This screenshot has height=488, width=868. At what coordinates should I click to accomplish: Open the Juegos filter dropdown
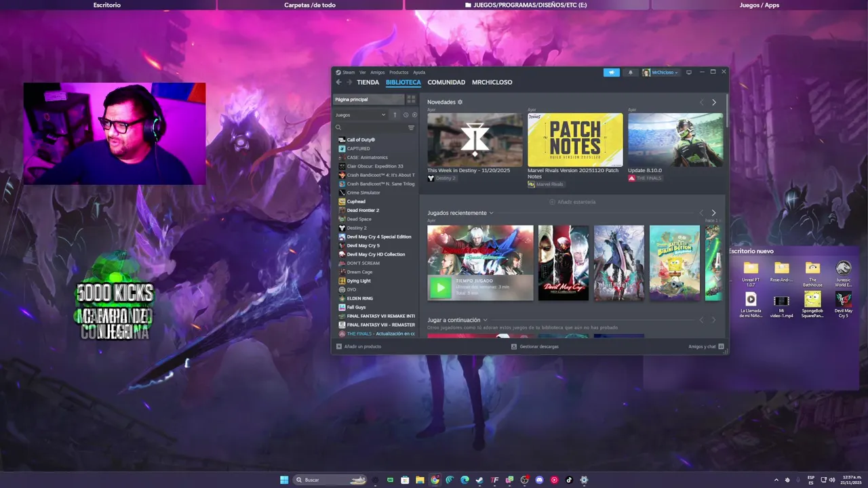[360, 115]
